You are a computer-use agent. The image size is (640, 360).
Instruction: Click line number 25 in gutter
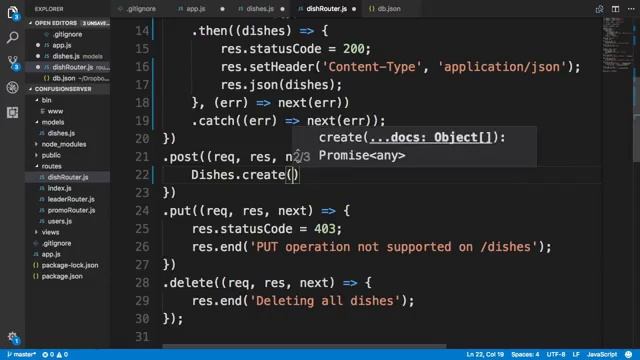pos(142,229)
